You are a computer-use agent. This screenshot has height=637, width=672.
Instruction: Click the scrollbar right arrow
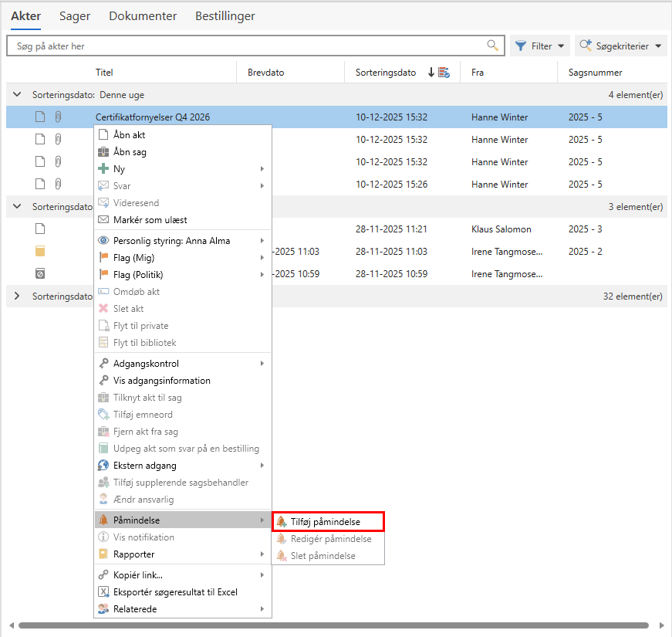pyautogui.click(x=661, y=625)
